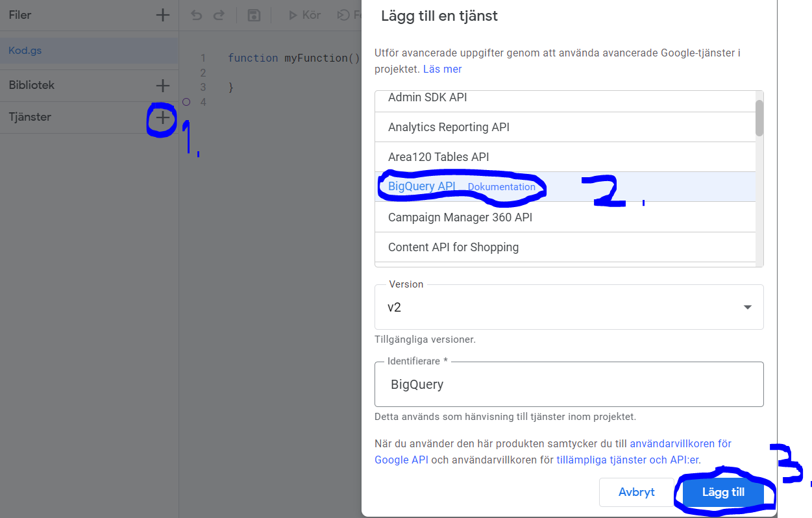Image resolution: width=812 pixels, height=518 pixels.
Task: Click the Filer section header
Action: tap(20, 15)
